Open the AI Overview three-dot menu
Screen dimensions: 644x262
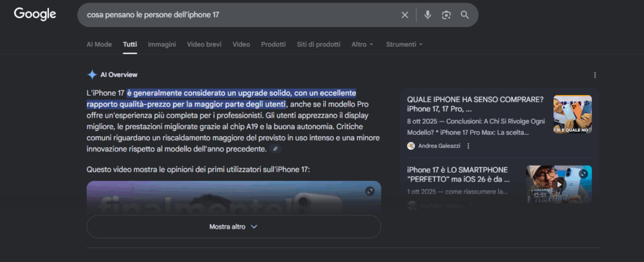pos(595,76)
